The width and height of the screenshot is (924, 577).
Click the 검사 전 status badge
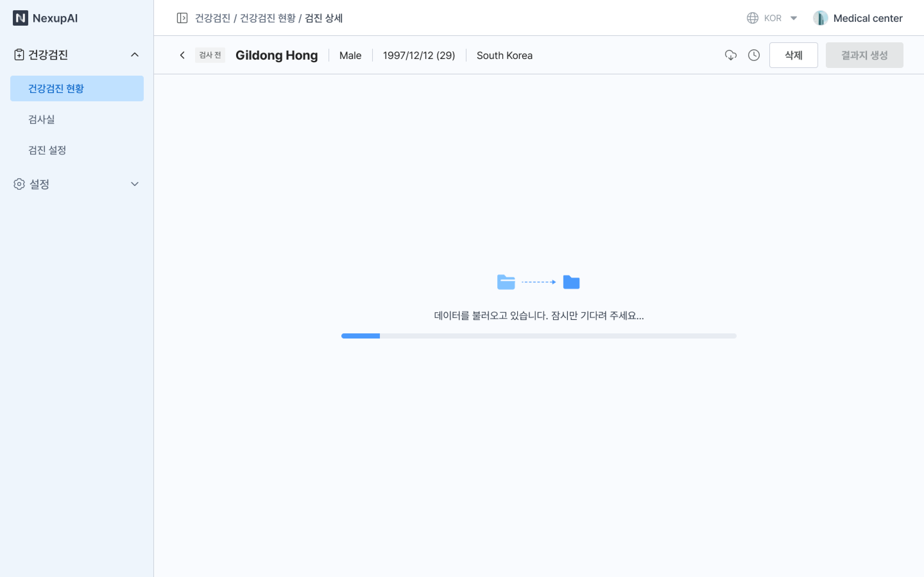click(x=210, y=55)
